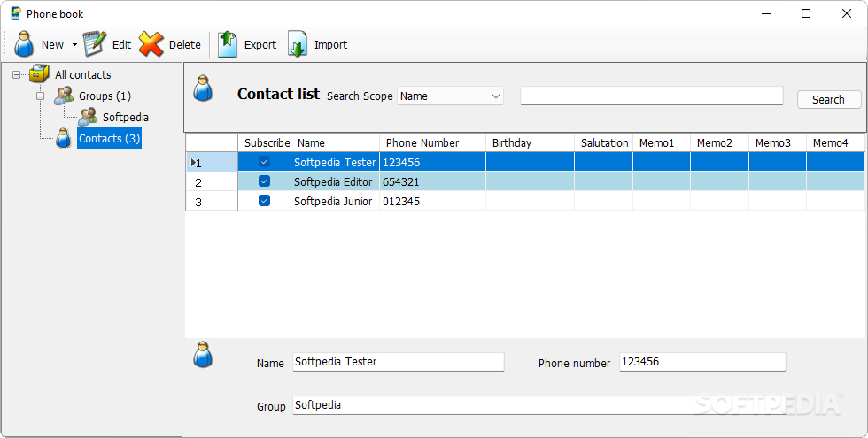The width and height of the screenshot is (868, 438).
Task: Click the Delete red X icon
Action: click(x=151, y=43)
